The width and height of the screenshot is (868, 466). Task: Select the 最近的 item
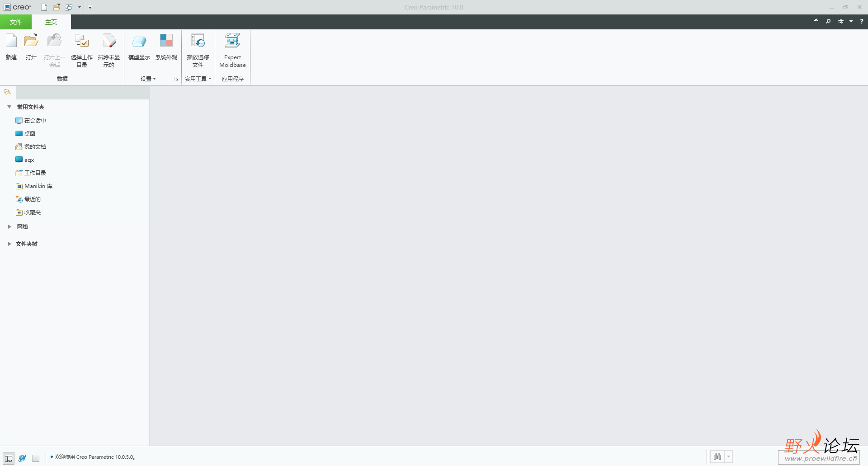[28, 199]
